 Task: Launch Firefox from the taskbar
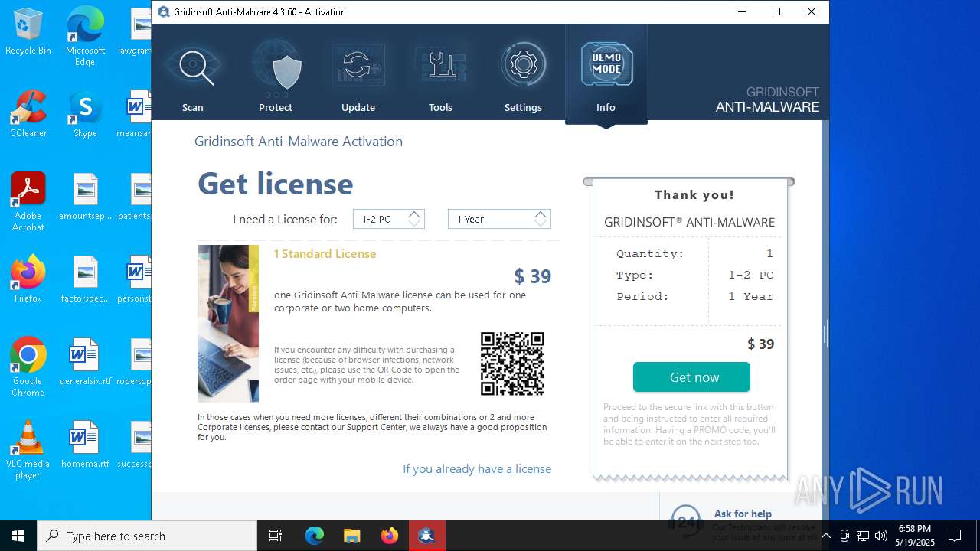[x=389, y=536]
